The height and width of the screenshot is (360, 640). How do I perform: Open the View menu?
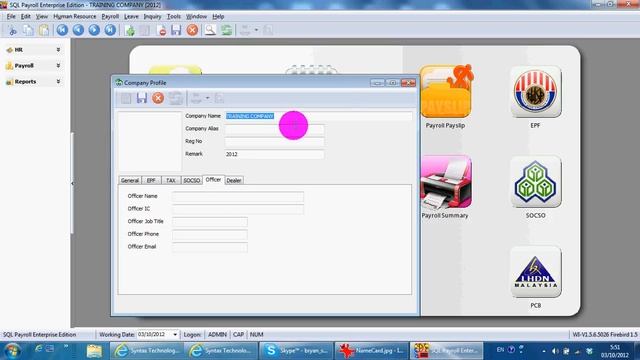coord(42,17)
